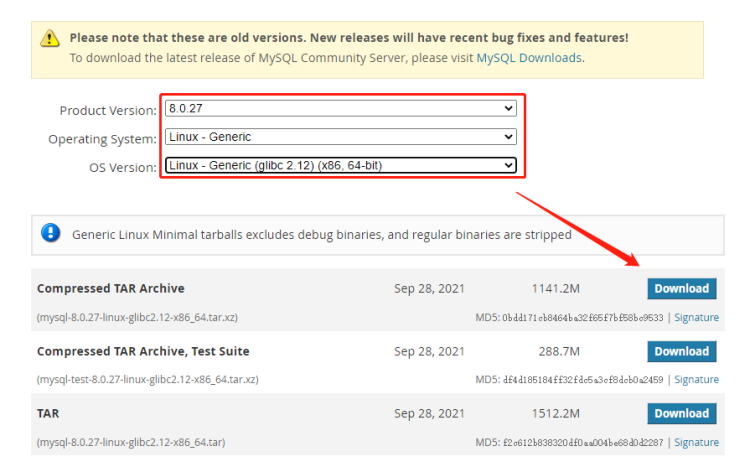This screenshot has height=467, width=750.
Task: Click the filename mysql-8.0.27-linux-glibc2.12-x86_64.tar
Action: coord(131,442)
